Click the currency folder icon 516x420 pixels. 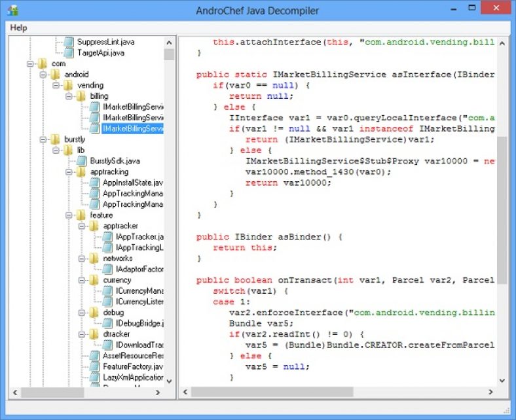click(x=94, y=280)
